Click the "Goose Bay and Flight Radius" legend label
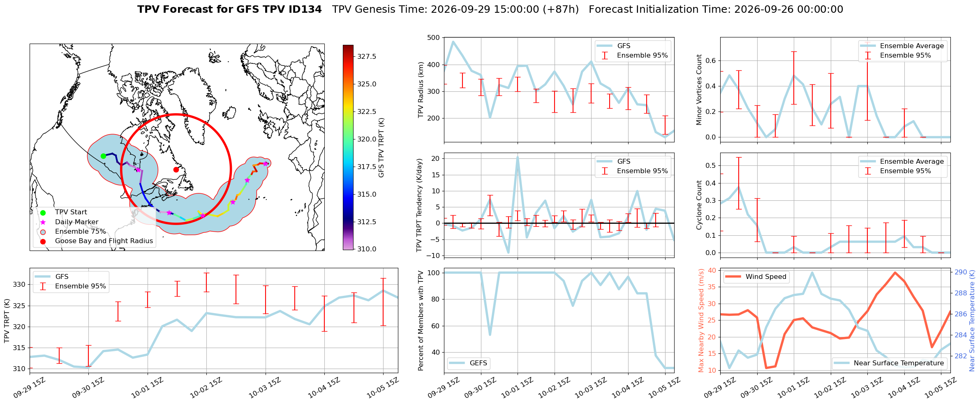The height and width of the screenshot is (404, 980). pyautogui.click(x=104, y=241)
